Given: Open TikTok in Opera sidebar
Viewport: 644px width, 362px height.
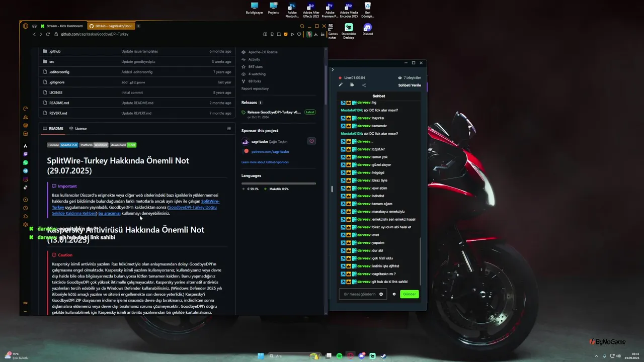Looking at the screenshot, I should point(26,188).
